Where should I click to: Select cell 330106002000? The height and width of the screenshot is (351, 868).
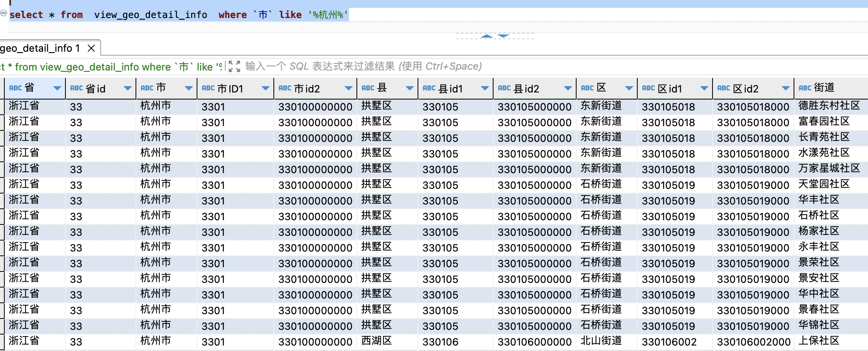coord(754,342)
